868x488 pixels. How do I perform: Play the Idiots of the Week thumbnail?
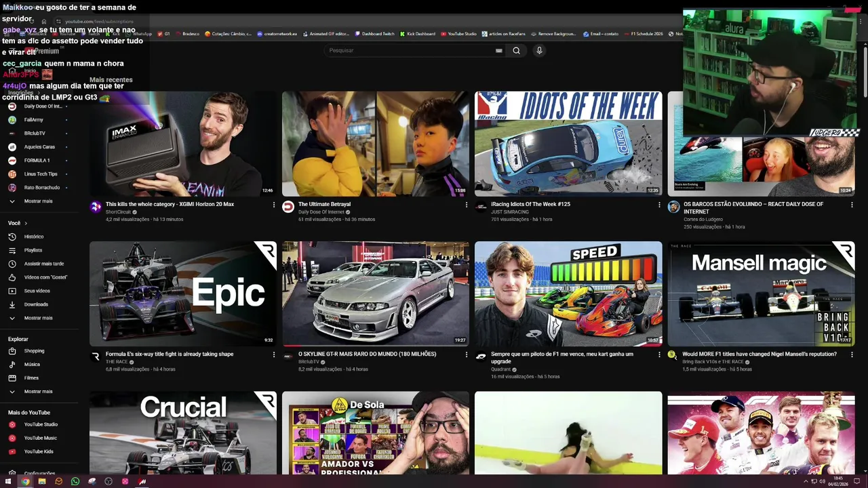568,144
